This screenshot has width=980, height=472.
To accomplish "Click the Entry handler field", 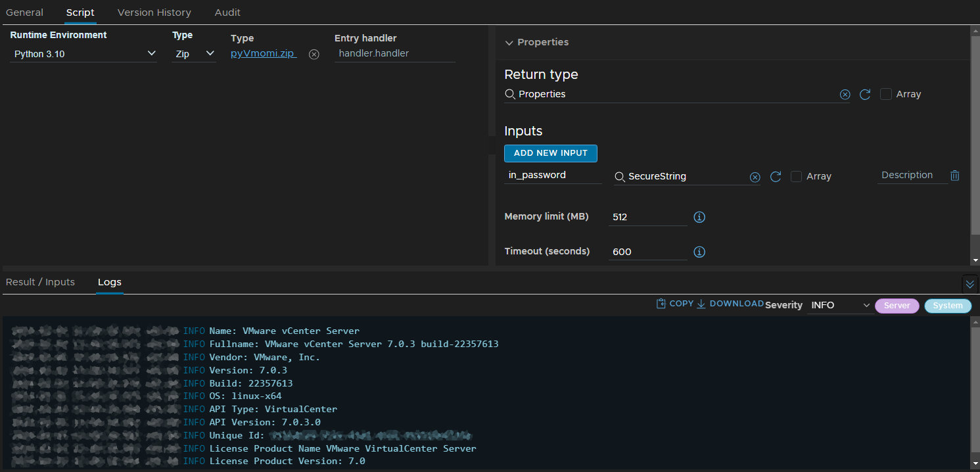I will (x=395, y=54).
